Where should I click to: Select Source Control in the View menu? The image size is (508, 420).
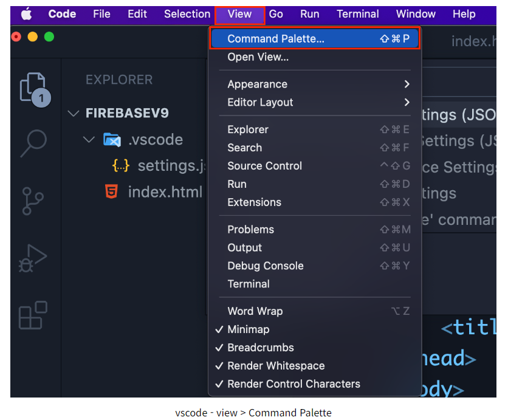coord(315,166)
